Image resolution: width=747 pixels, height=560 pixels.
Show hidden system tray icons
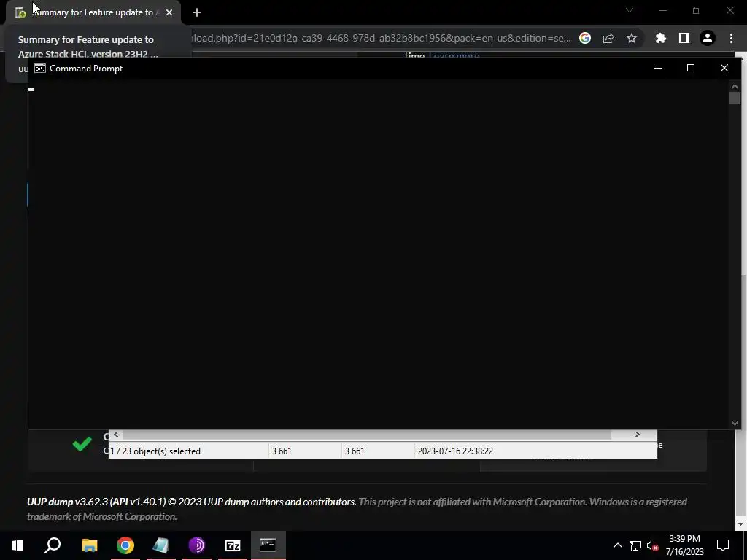click(617, 545)
